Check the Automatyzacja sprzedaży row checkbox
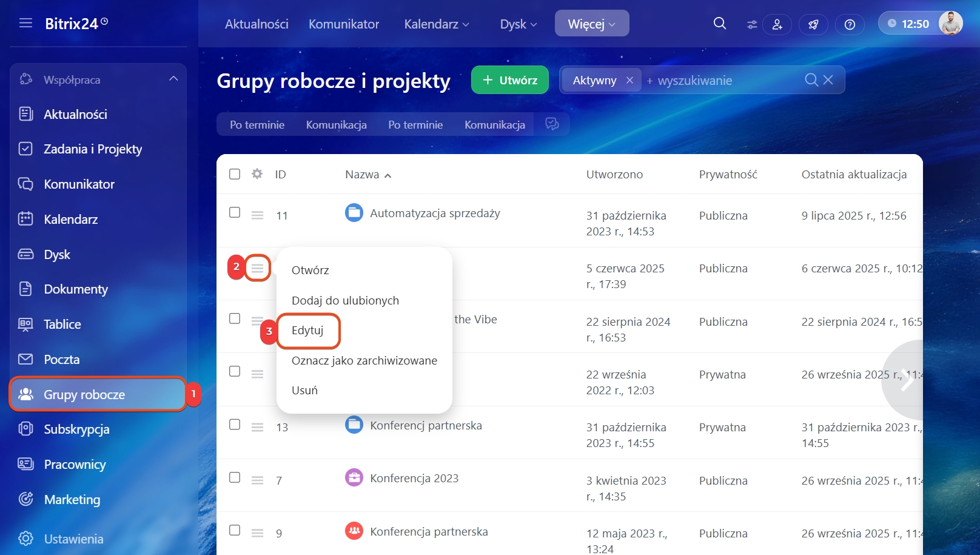The width and height of the screenshot is (980, 555). (235, 212)
